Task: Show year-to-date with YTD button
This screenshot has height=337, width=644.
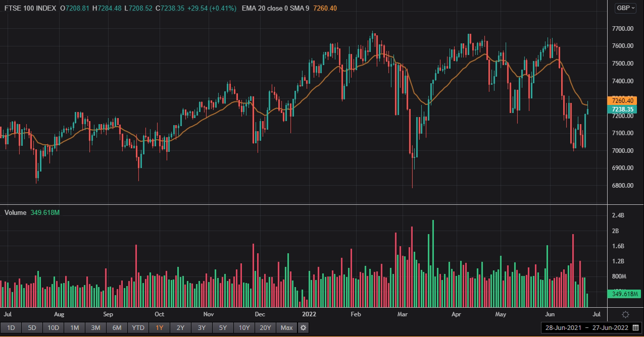Action: (138, 328)
